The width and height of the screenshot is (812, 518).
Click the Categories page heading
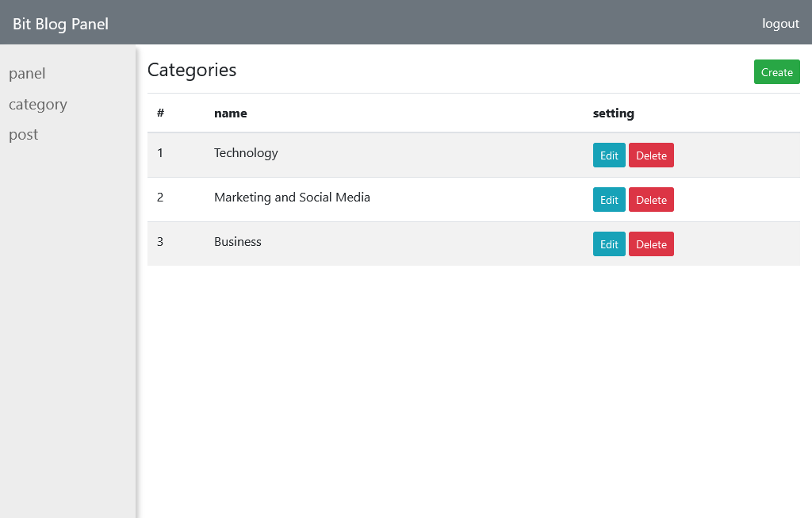point(192,70)
